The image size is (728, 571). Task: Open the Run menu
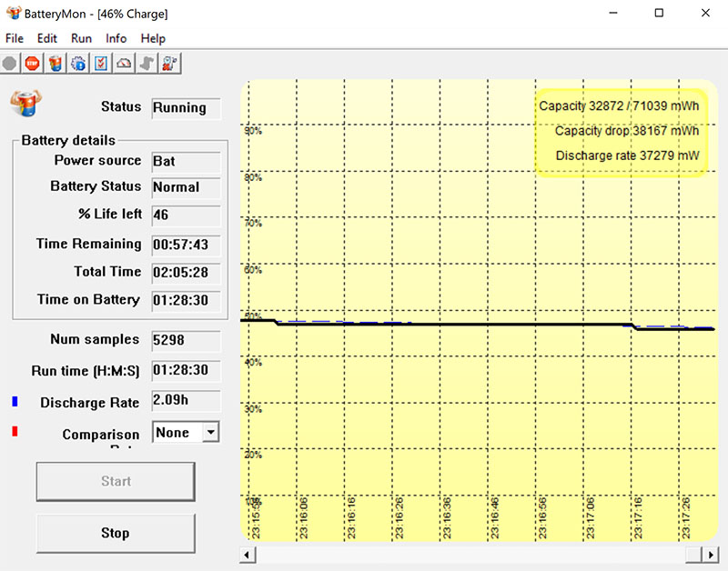[x=81, y=38]
